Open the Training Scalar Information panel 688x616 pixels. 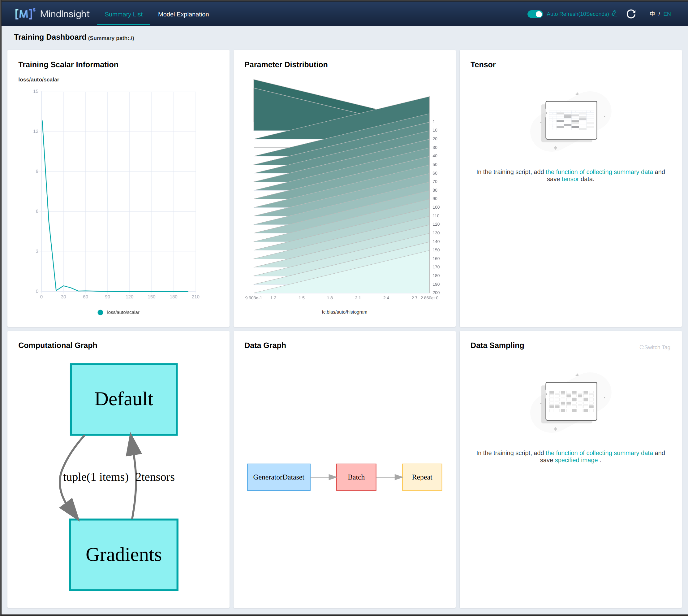point(68,65)
